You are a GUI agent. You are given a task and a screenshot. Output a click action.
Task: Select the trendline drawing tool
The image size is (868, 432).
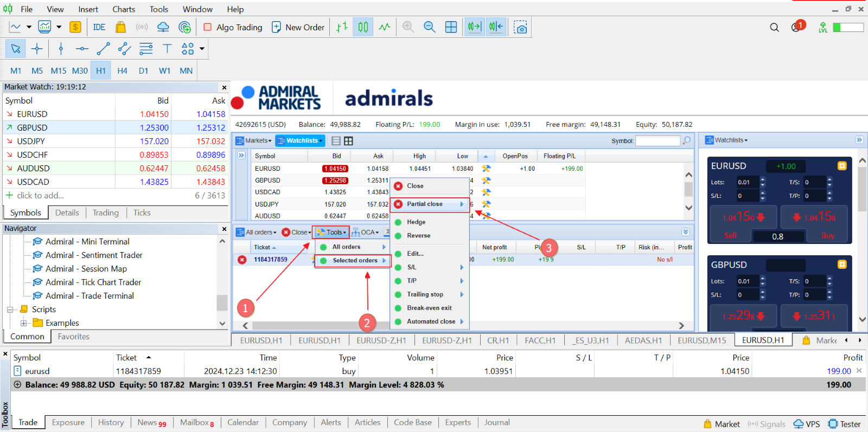pyautogui.click(x=103, y=49)
